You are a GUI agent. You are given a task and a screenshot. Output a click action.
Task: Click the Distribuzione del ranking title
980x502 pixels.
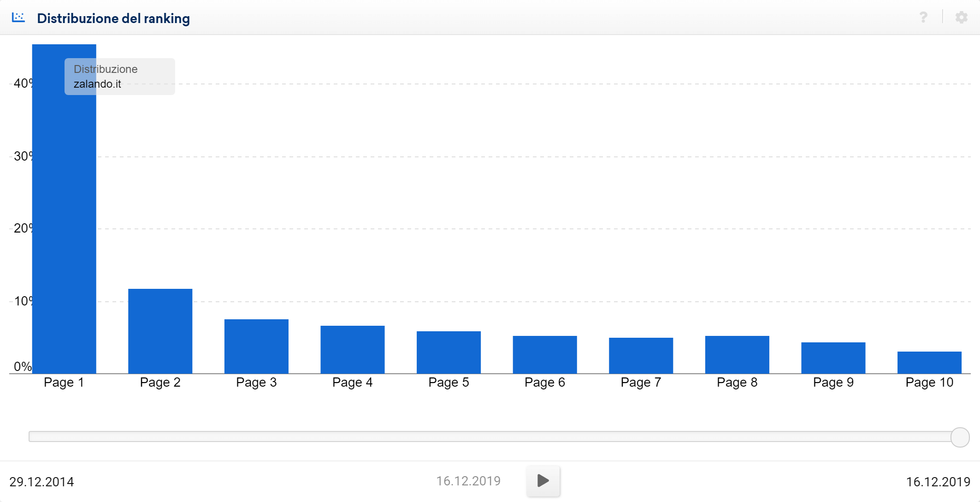113,18
